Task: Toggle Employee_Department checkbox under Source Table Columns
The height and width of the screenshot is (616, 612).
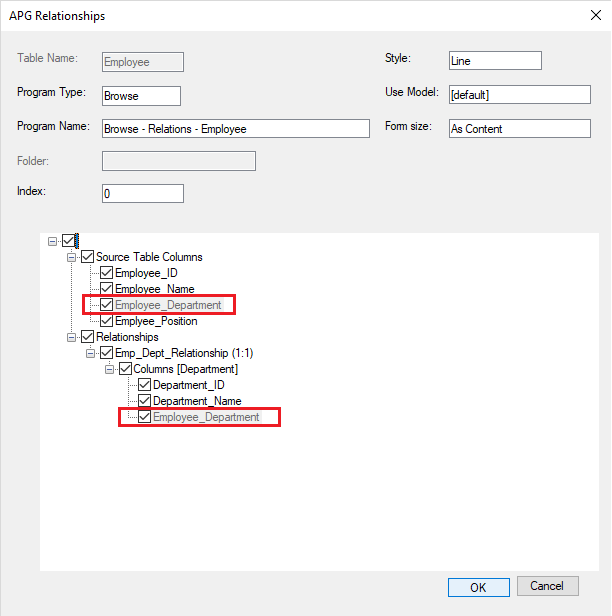Action: click(x=107, y=305)
